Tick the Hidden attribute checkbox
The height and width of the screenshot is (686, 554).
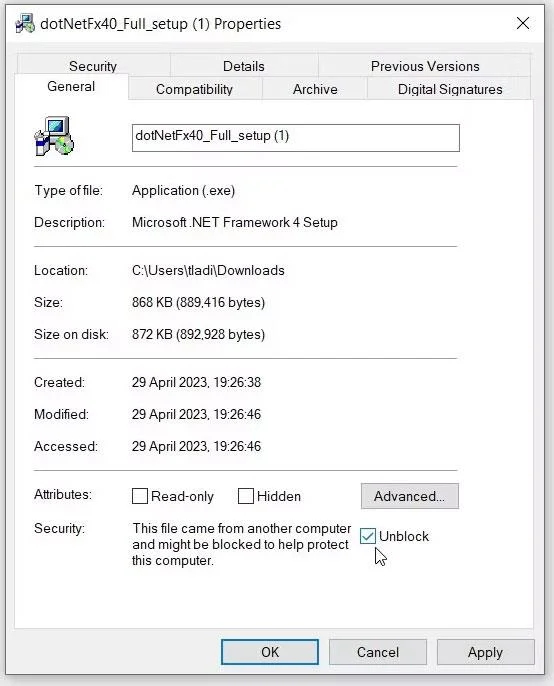click(245, 496)
